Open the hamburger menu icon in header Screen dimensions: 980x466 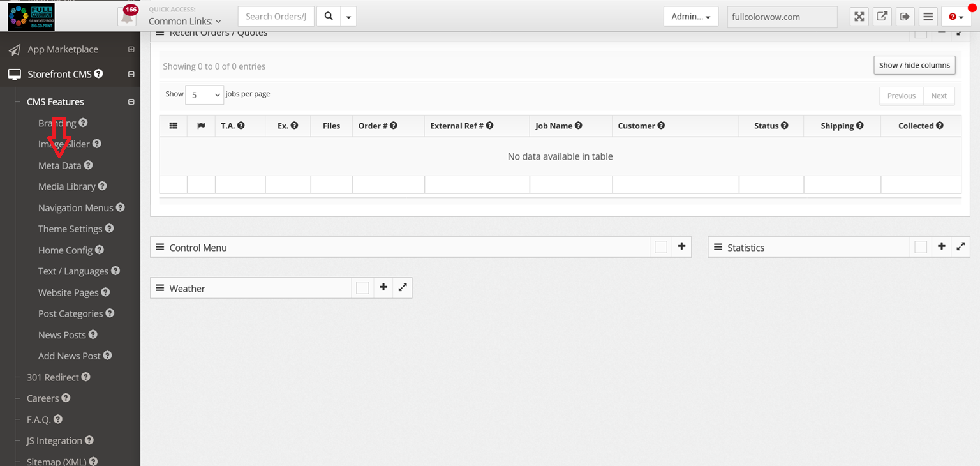pyautogui.click(x=928, y=17)
